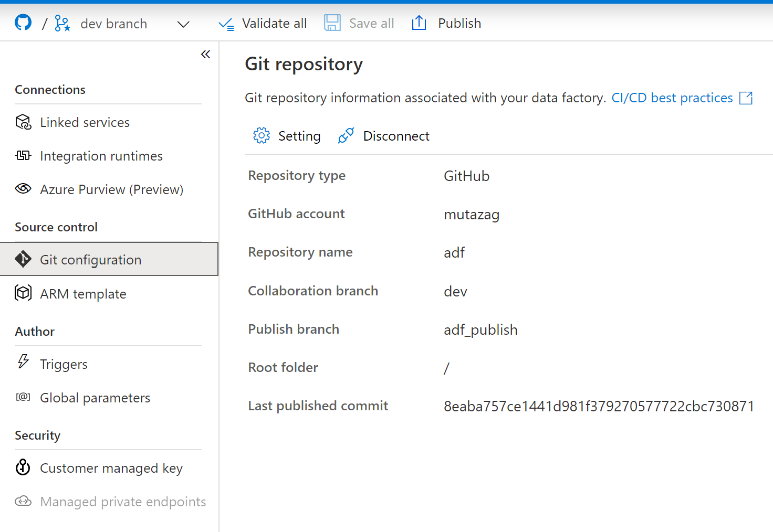Viewport: 773px width, 532px height.
Task: Click the branch icon beside dev branch
Action: (62, 24)
